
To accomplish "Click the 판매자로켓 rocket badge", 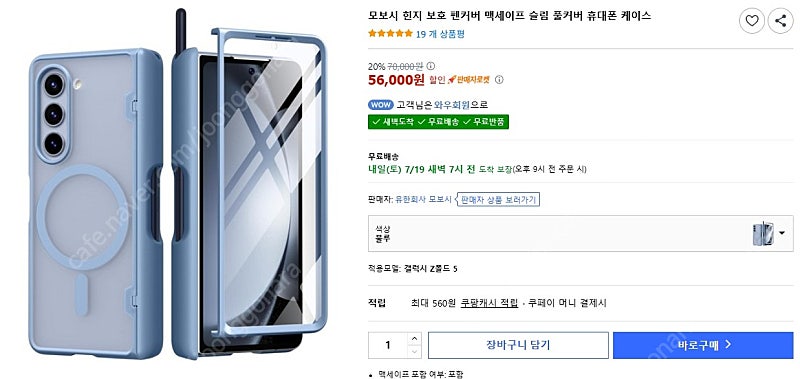I will click(x=469, y=80).
